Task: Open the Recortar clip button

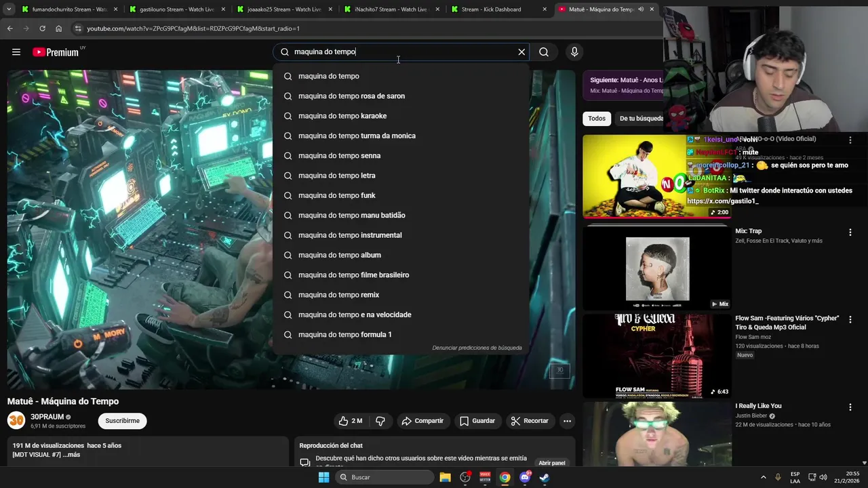Action: pos(530,421)
